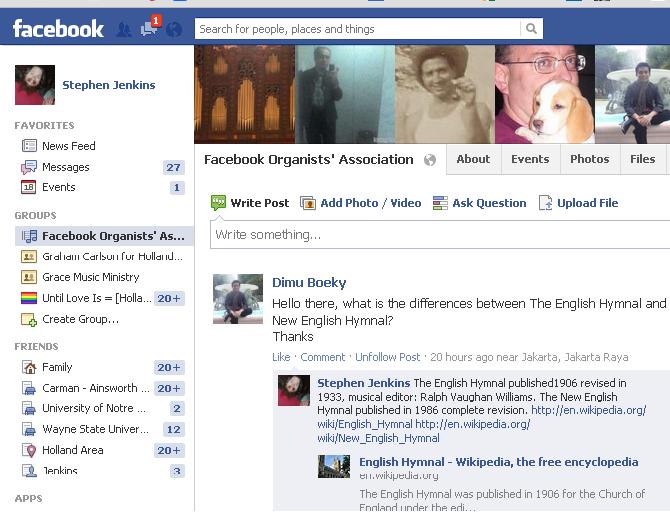This screenshot has width=670, height=515.
Task: Click English Hymnal link preview thumbnail
Action: click(334, 466)
